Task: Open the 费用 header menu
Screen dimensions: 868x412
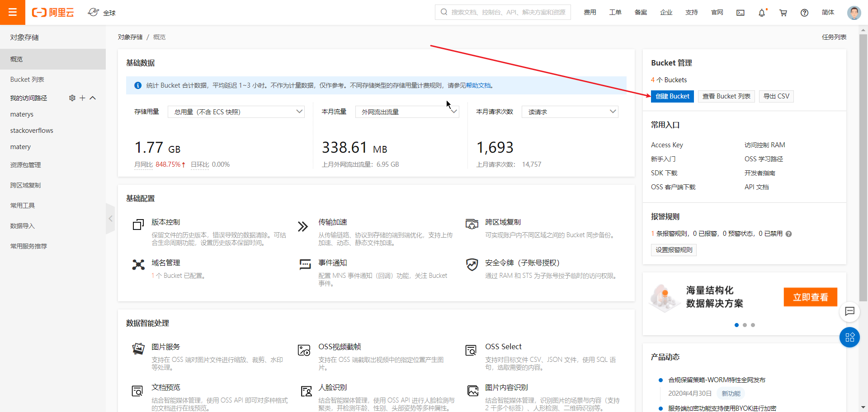Action: click(590, 13)
